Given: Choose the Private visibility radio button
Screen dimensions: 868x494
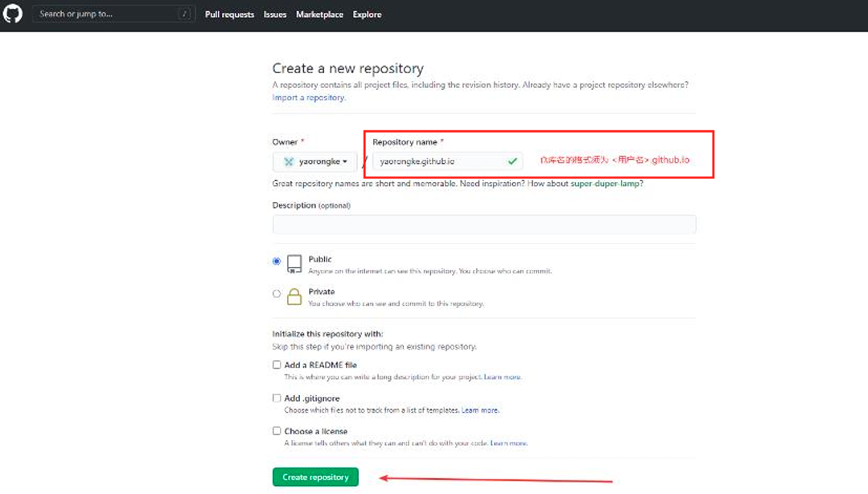Looking at the screenshot, I should (277, 294).
